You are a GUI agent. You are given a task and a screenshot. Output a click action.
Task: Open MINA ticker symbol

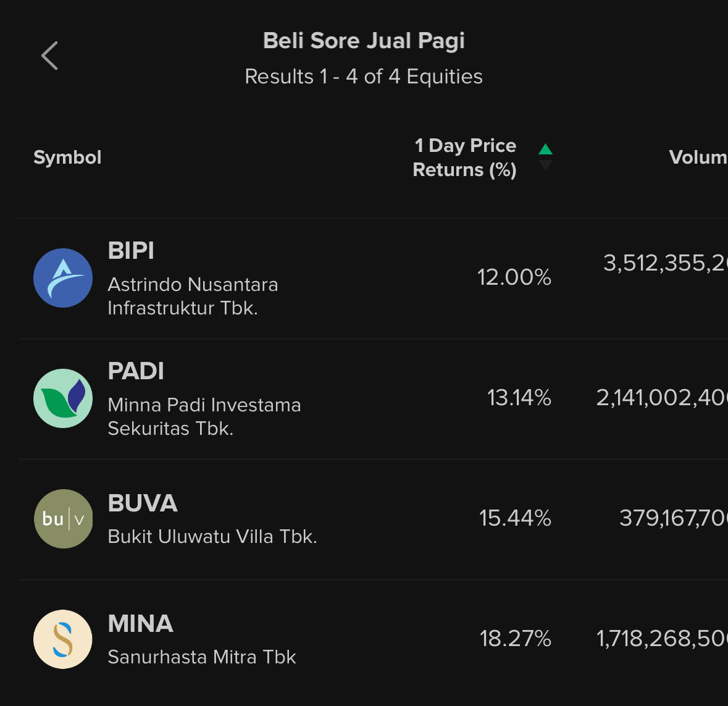[x=140, y=624]
